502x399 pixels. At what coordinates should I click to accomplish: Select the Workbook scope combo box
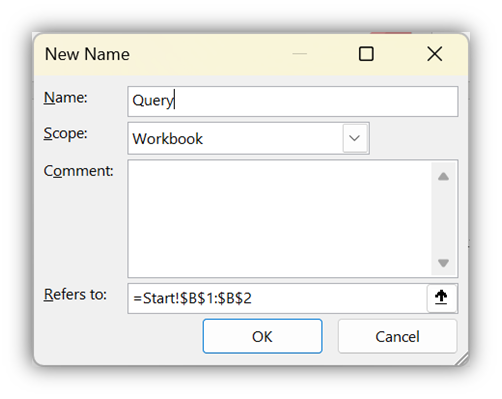coord(248,138)
